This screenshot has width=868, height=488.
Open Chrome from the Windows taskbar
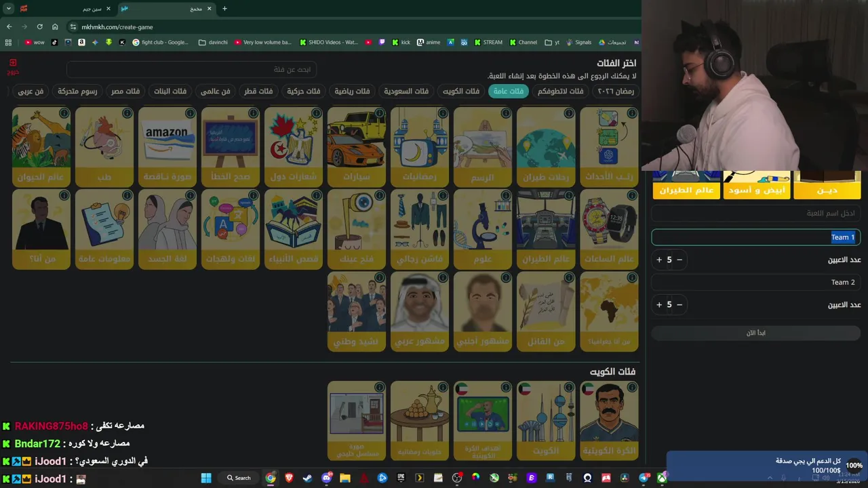click(271, 478)
